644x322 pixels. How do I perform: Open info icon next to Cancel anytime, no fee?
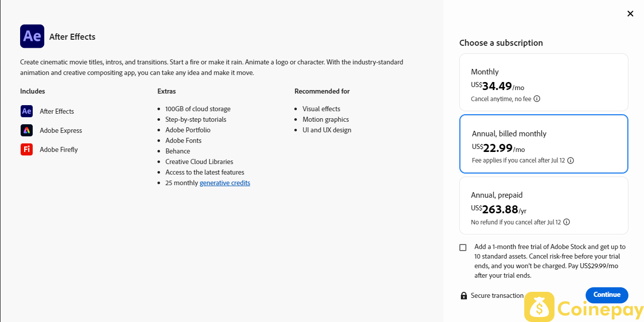click(537, 99)
